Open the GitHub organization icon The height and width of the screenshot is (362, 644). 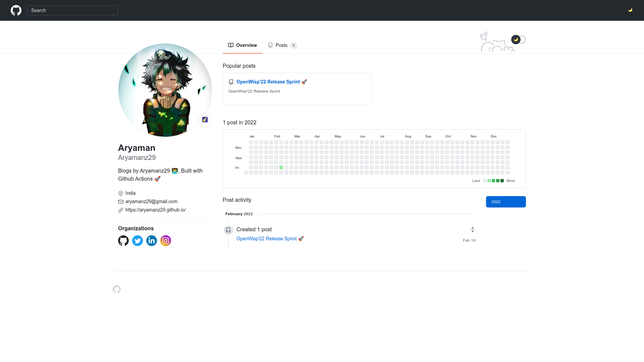[x=123, y=241]
